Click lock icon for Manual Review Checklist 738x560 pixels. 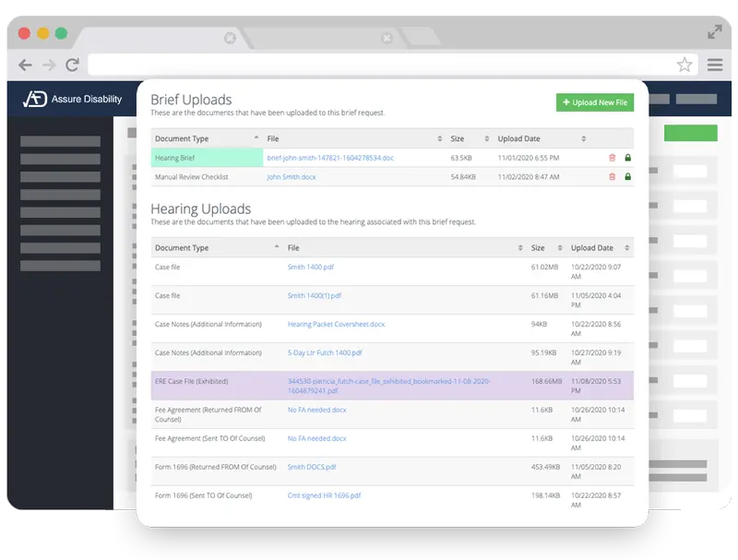627,177
